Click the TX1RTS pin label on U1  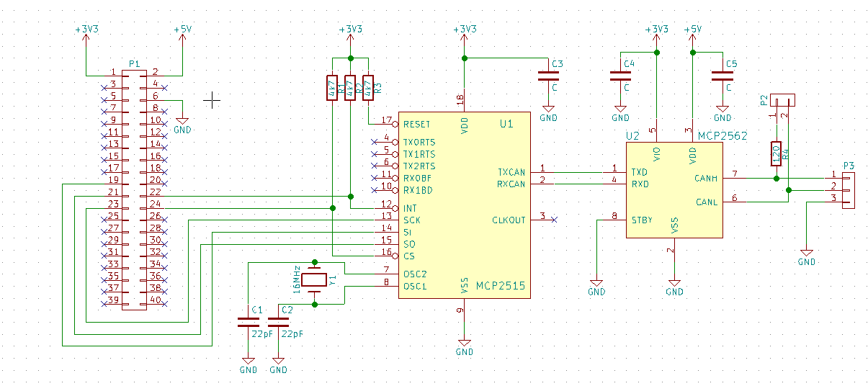[419, 154]
